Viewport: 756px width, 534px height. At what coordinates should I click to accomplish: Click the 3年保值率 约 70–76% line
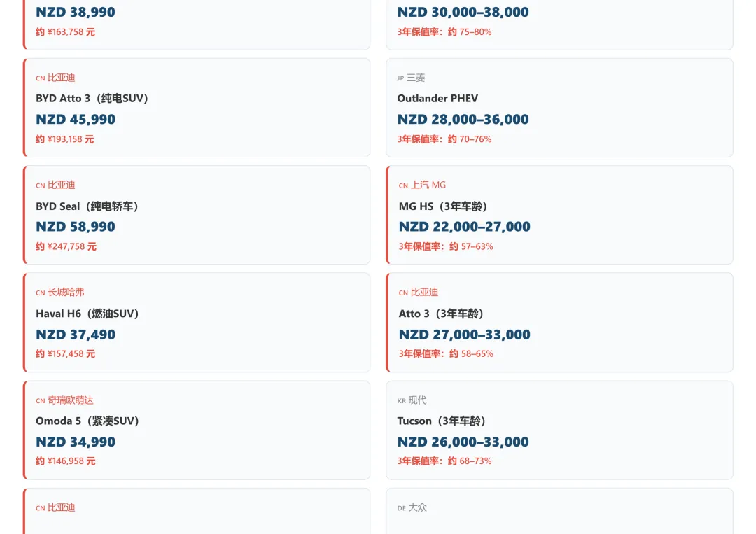point(444,139)
